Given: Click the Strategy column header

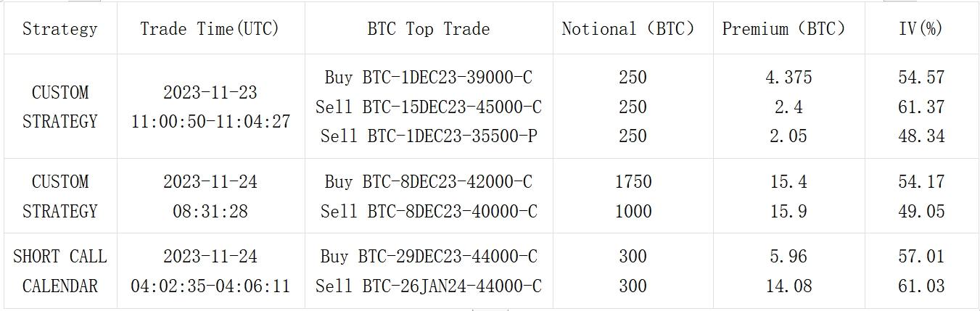Looking at the screenshot, I should click(59, 29).
